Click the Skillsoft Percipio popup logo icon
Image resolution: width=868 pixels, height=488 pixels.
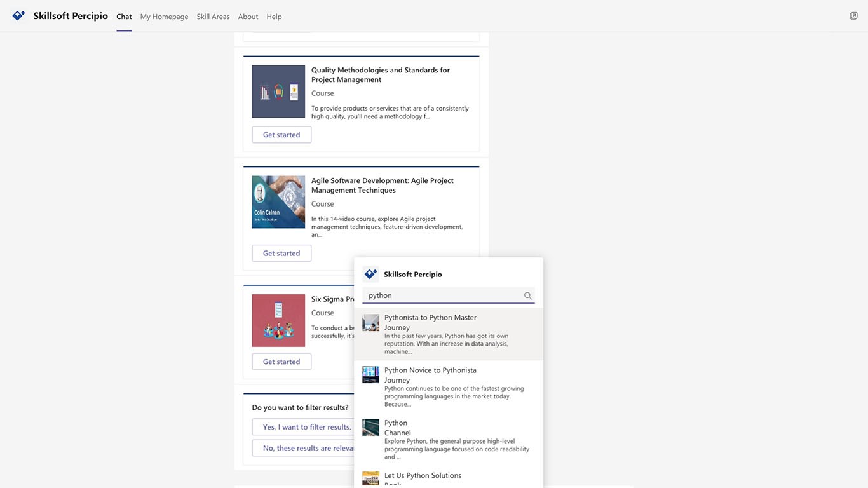370,274
